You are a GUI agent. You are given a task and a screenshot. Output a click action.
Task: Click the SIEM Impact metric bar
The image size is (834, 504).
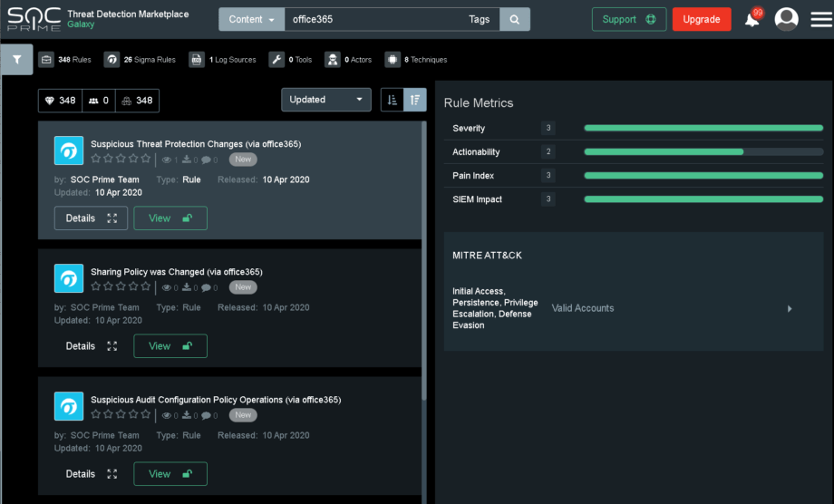[703, 199]
